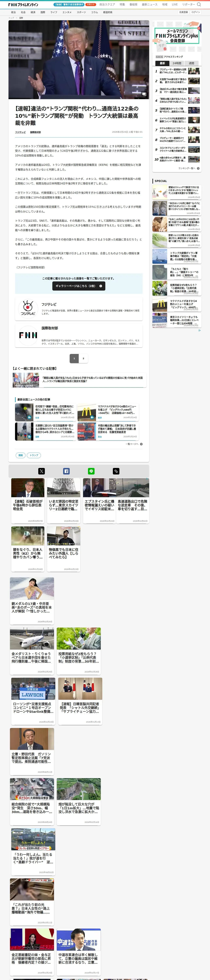
Task: Click the ad choices icon below sidebar
Action: (199, 330)
